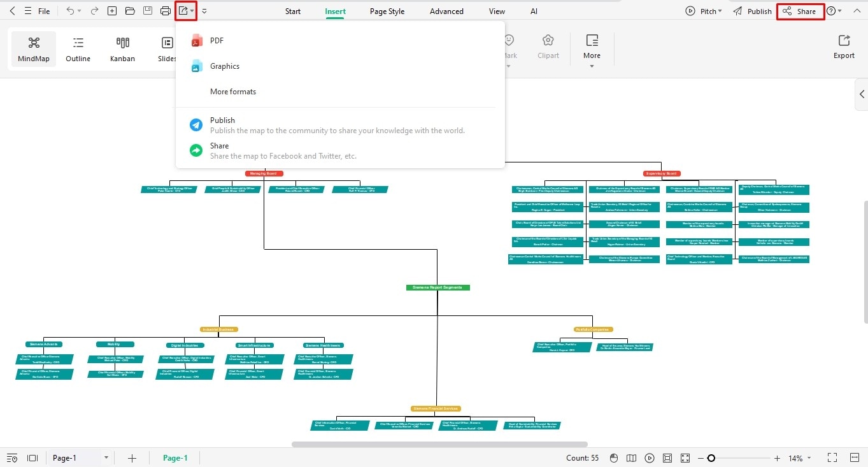Switch to the Page Style tab
The width and height of the screenshot is (868, 467).
click(387, 11)
